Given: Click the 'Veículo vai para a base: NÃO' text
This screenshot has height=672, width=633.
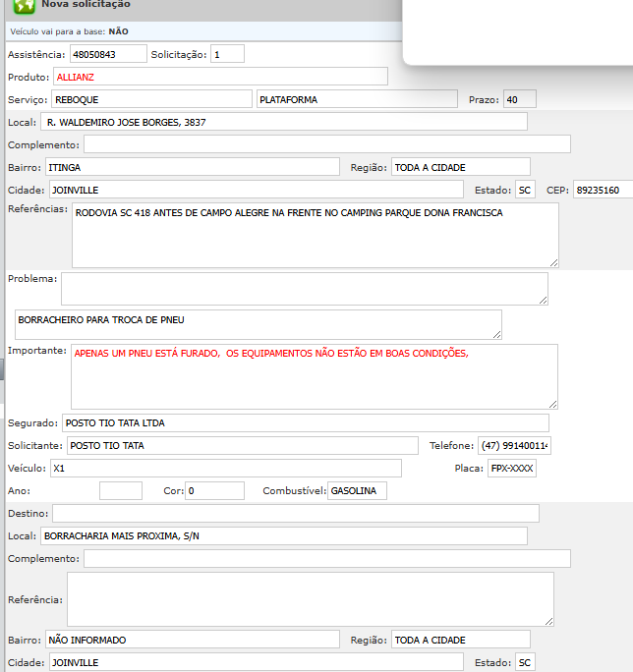Looking at the screenshot, I should click(x=69, y=31).
